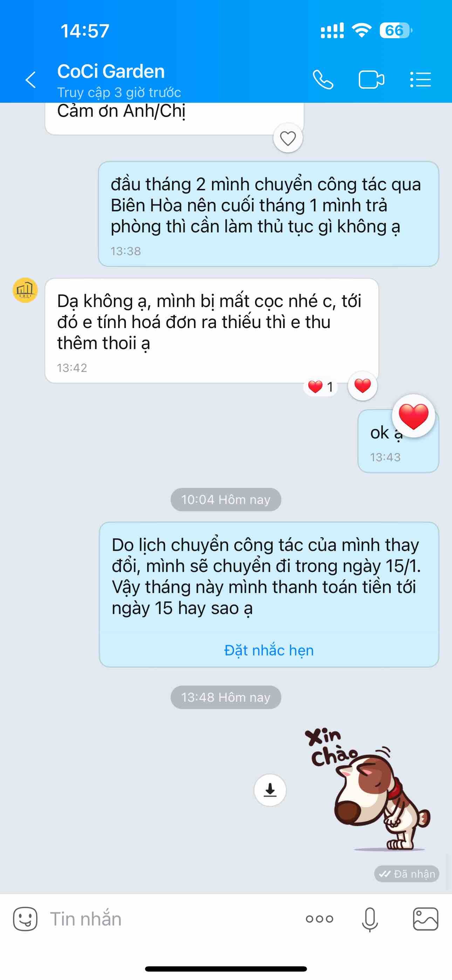
Task: Open more options three-dots in message bar
Action: [x=320, y=919]
